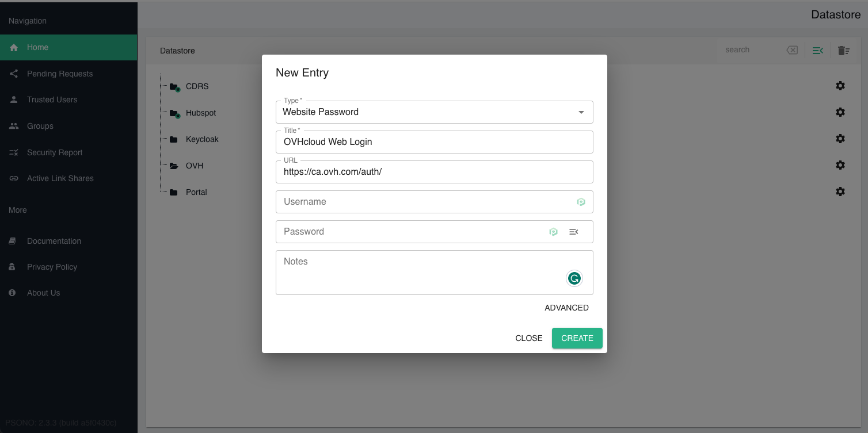868x433 pixels.
Task: Click the Psono icon in Password field
Action: 553,232
